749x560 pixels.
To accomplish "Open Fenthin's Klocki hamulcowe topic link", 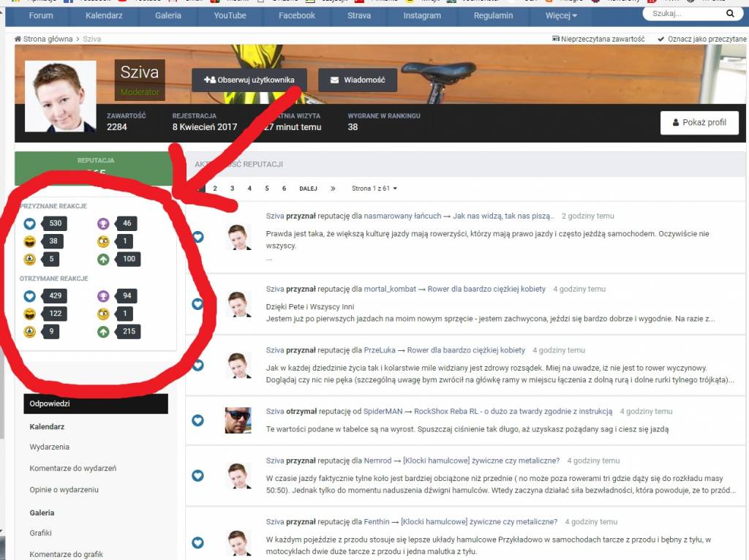I will click(479, 522).
